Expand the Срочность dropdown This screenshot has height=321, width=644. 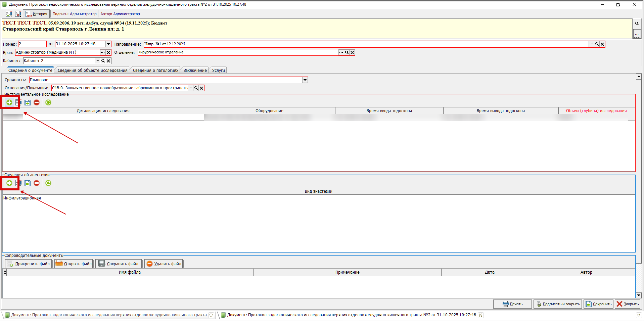(x=305, y=80)
